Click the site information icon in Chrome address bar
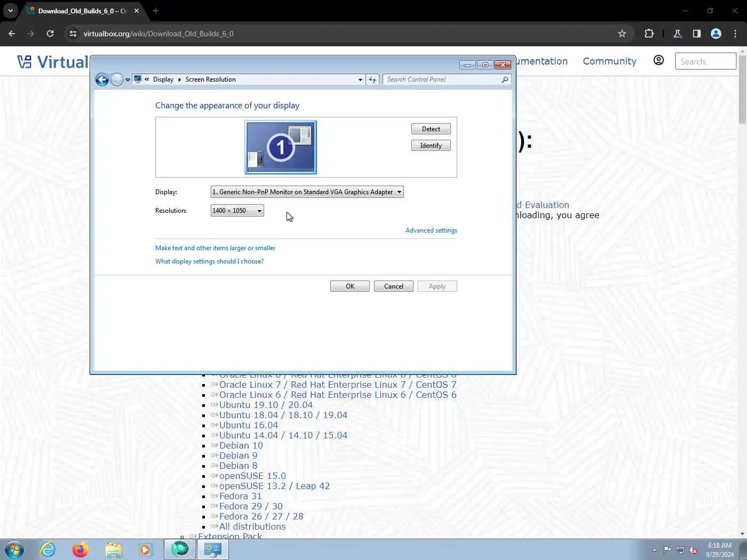Image resolution: width=747 pixels, height=560 pixels. (x=73, y=34)
